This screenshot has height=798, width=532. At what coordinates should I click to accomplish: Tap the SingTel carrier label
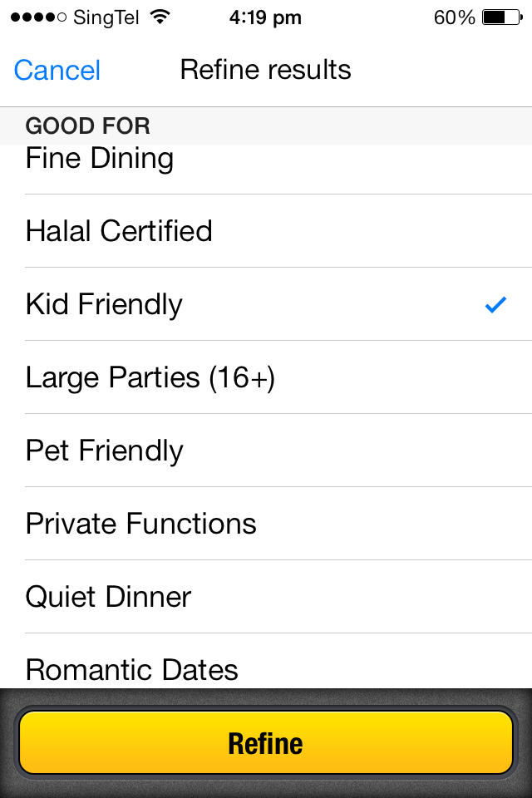(x=106, y=17)
